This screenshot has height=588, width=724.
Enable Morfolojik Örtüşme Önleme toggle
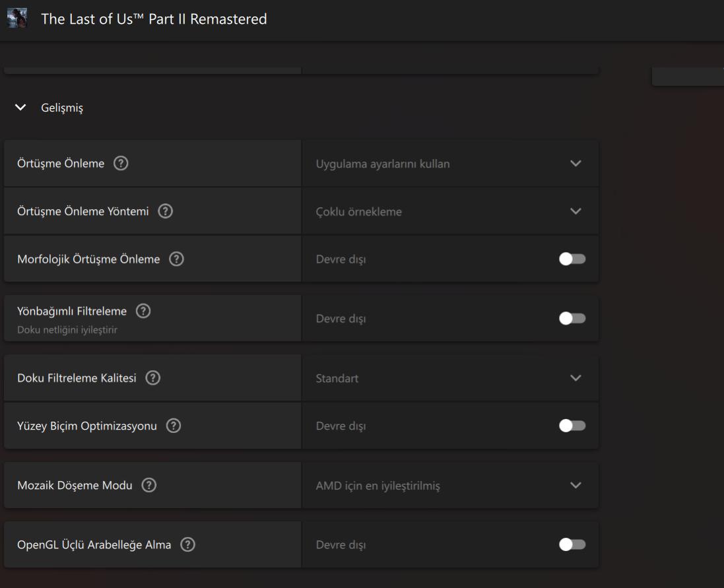click(x=572, y=259)
